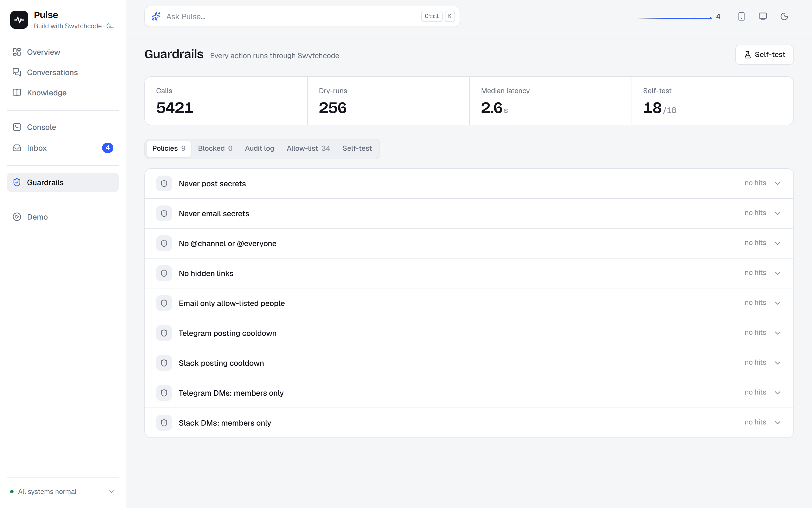The height and width of the screenshot is (508, 812).
Task: Switch to the Audit log tab
Action: point(259,148)
